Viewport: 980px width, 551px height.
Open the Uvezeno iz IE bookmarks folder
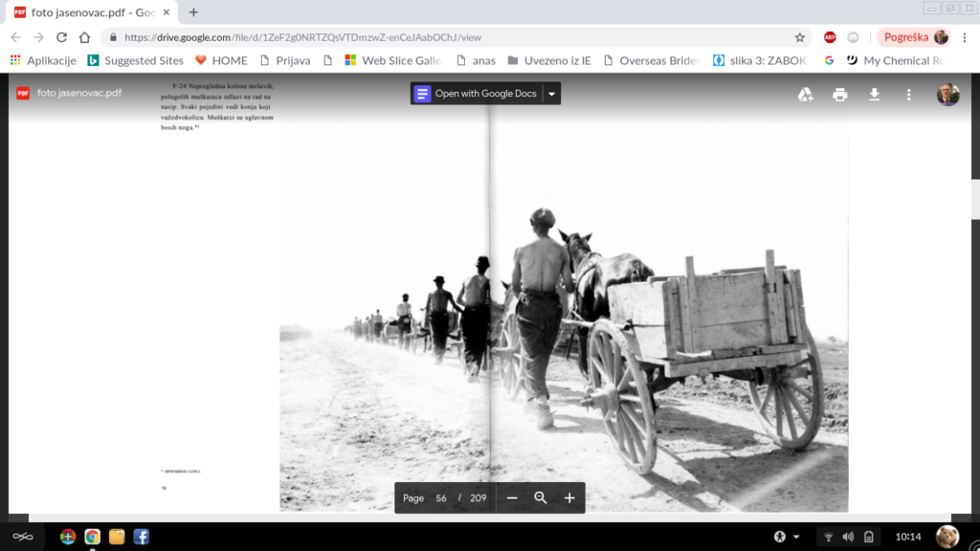[x=549, y=60]
